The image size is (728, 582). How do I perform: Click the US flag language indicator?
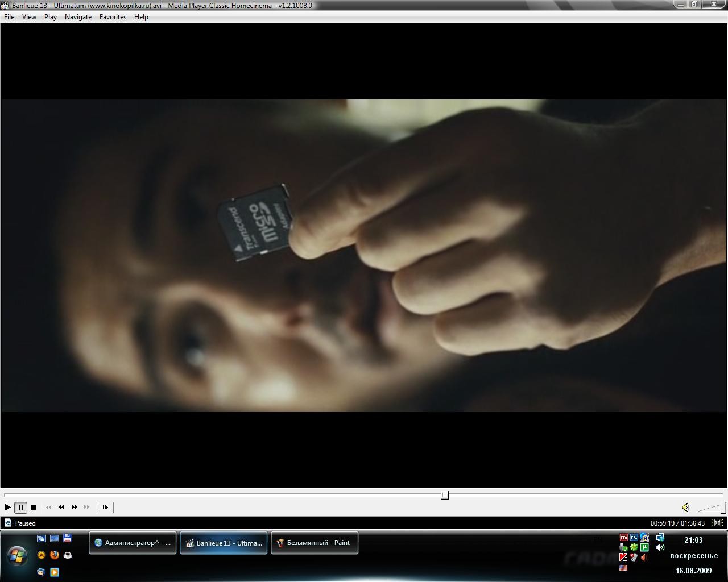624,568
